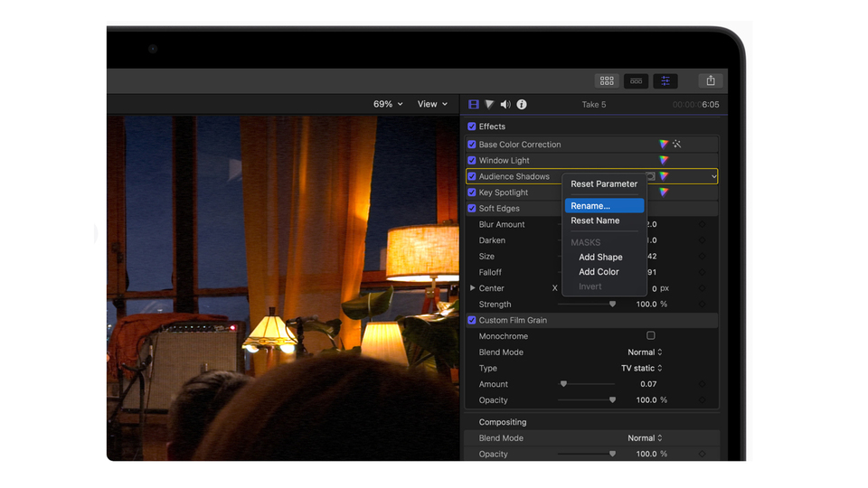Show the browser grid icon in toolbar
This screenshot has width=868, height=488.
[607, 81]
